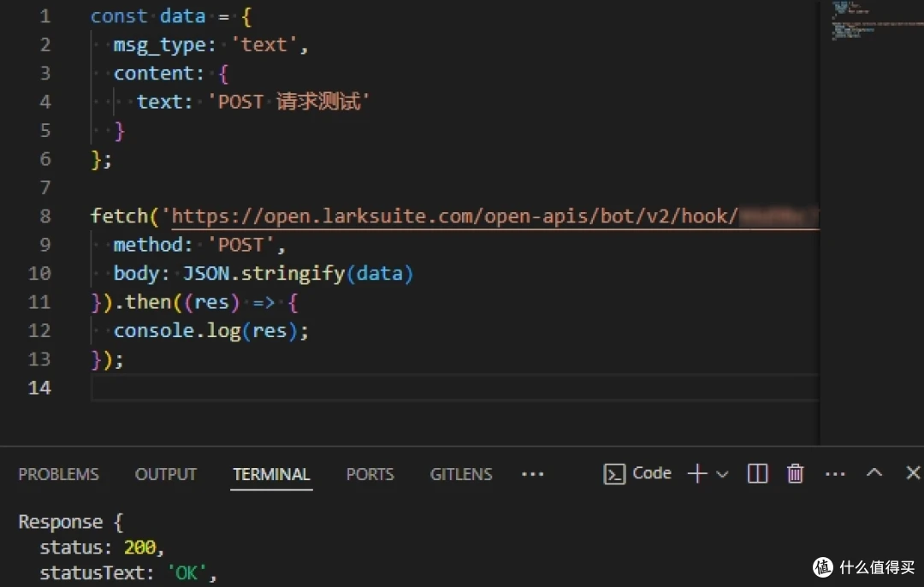The height and width of the screenshot is (587, 924).
Task: Open terminal views and more actions ellipsis
Action: click(835, 474)
